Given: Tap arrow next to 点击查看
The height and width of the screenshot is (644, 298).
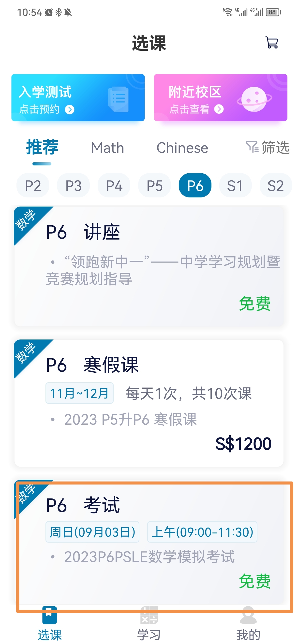Looking at the screenshot, I should coord(219,109).
